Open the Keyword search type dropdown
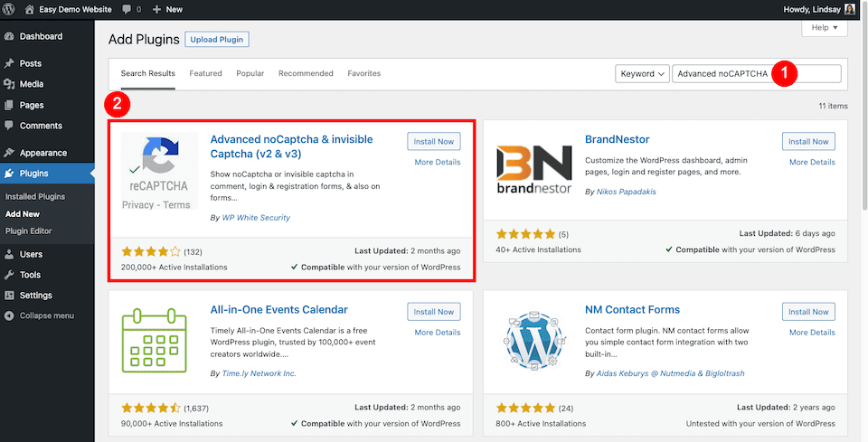Image resolution: width=868 pixels, height=442 pixels. (x=641, y=74)
